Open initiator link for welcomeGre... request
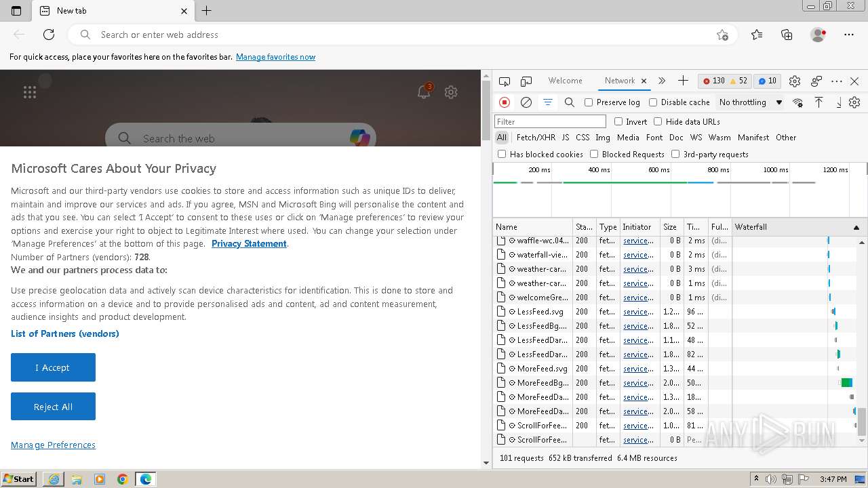868x488 pixels. 638,298
